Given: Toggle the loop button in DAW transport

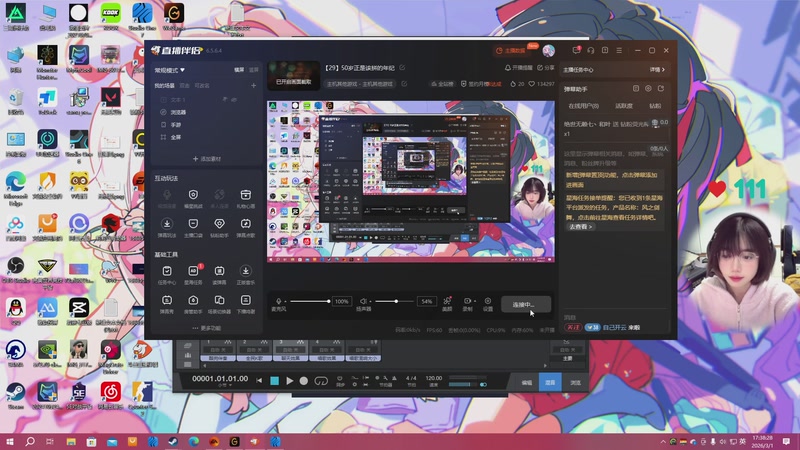Looking at the screenshot, I should click(321, 381).
